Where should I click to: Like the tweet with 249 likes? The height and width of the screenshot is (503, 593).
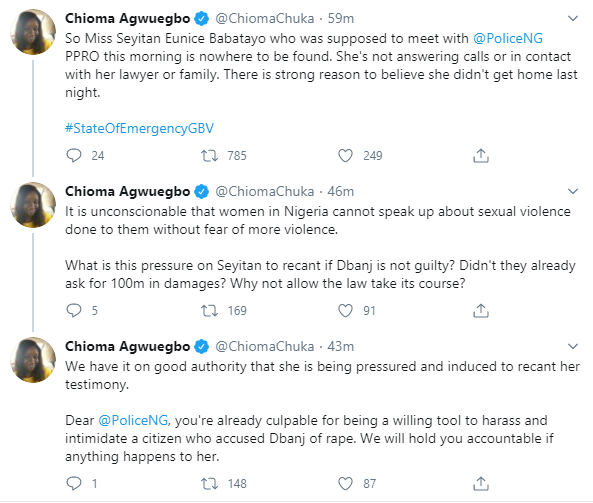[x=345, y=155]
